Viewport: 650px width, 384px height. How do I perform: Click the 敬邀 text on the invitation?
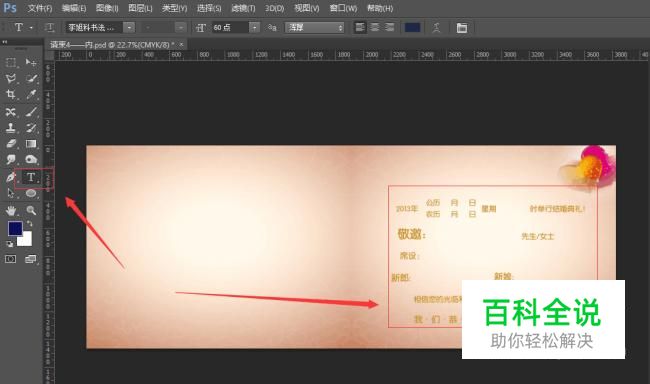click(x=411, y=234)
